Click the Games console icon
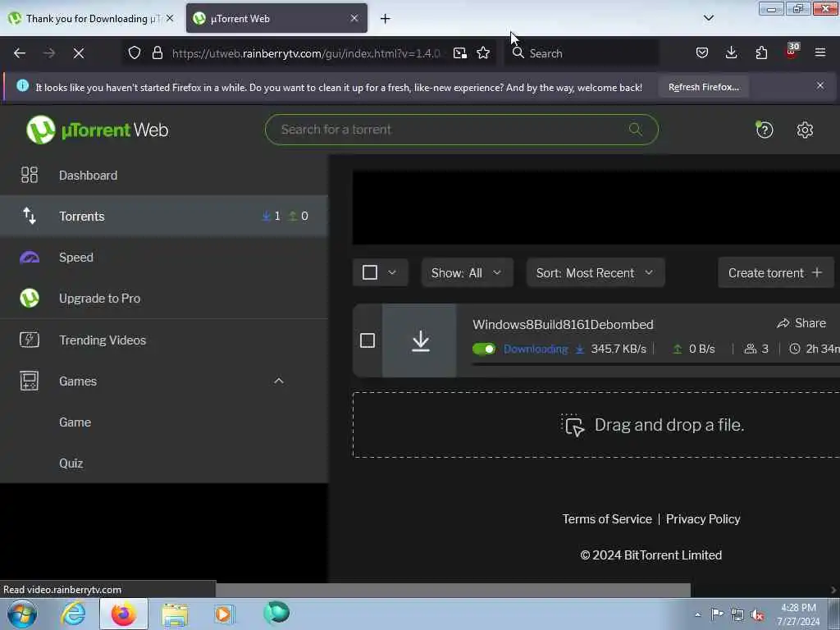Screen dimensions: 840x630 [30, 381]
